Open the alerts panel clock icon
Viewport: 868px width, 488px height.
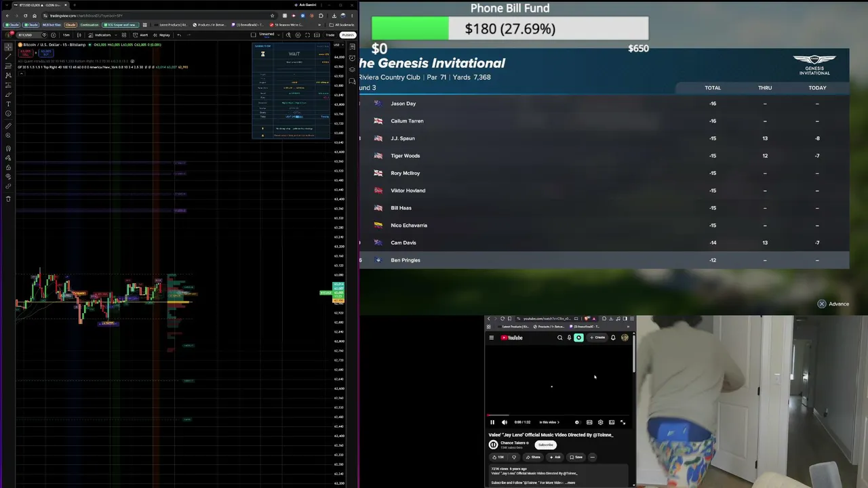tap(352, 58)
